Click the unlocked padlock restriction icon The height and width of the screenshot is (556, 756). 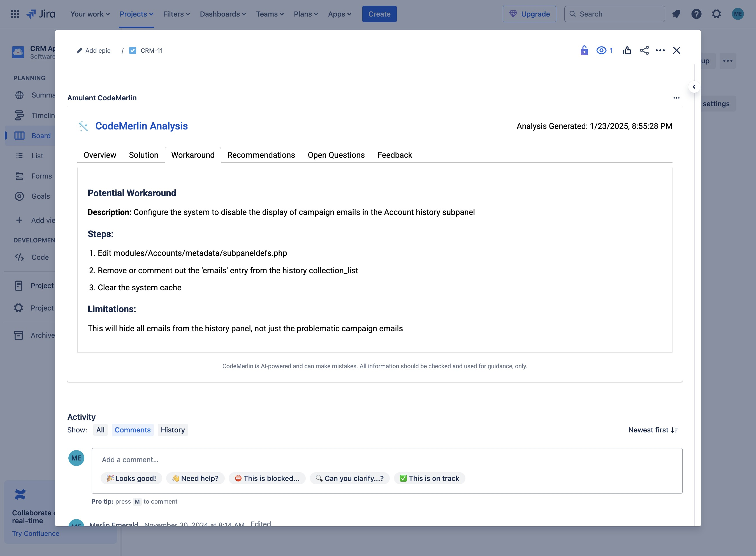[x=585, y=50]
